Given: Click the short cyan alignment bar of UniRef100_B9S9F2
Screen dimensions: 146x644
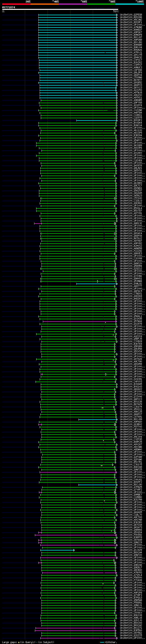Looking at the screenshot, I should [x=97, y=120].
